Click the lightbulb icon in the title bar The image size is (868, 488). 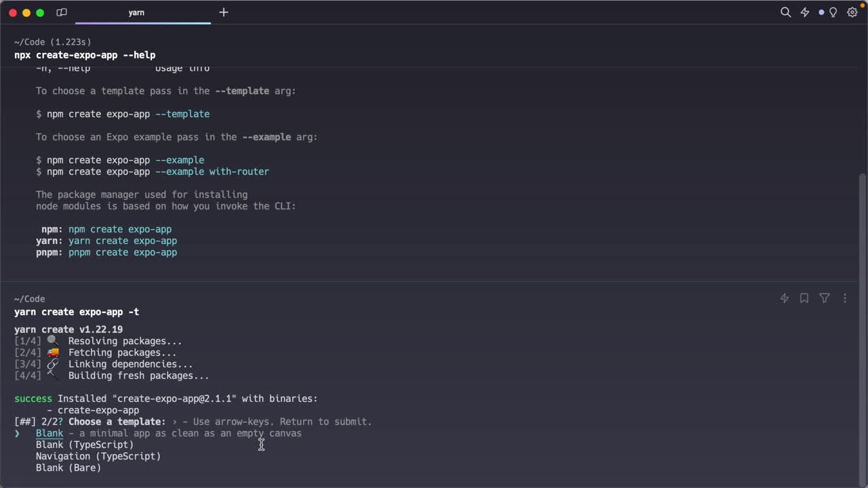(x=833, y=12)
